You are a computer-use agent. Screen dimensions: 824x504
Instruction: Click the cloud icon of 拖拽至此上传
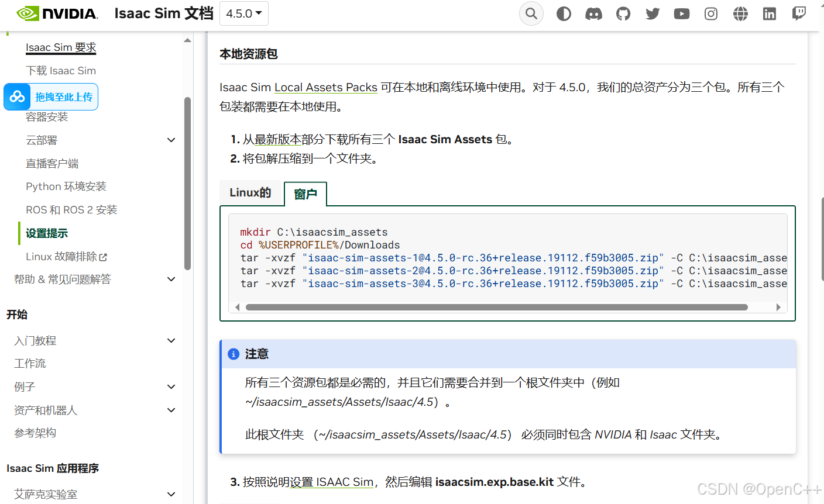[x=18, y=96]
